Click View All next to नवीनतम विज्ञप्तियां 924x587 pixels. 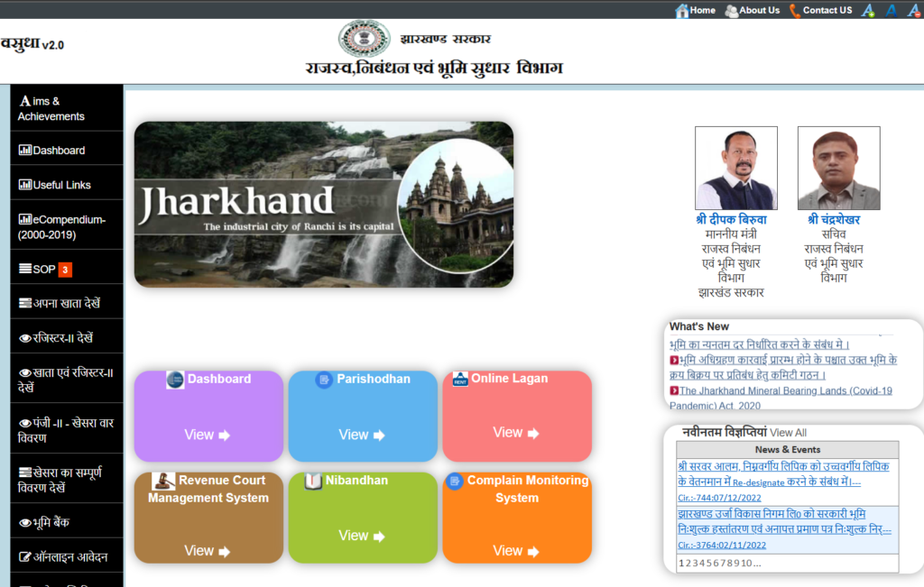click(x=788, y=433)
